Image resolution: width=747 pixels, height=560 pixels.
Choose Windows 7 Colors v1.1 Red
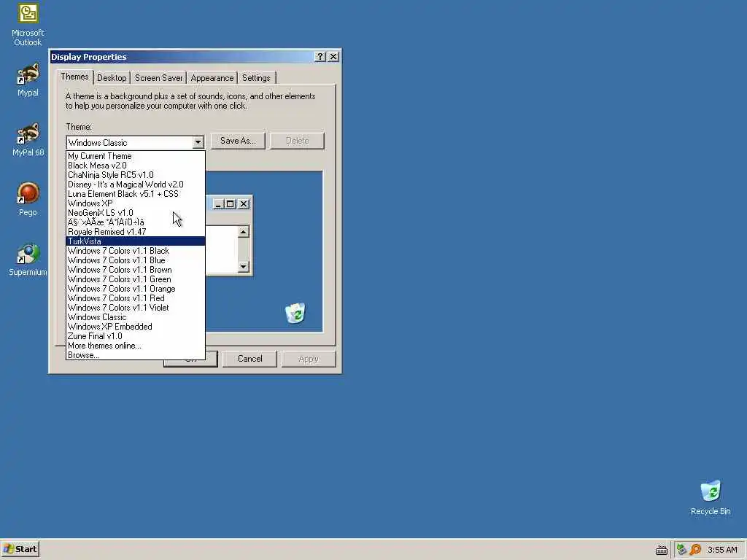pyautogui.click(x=135, y=298)
